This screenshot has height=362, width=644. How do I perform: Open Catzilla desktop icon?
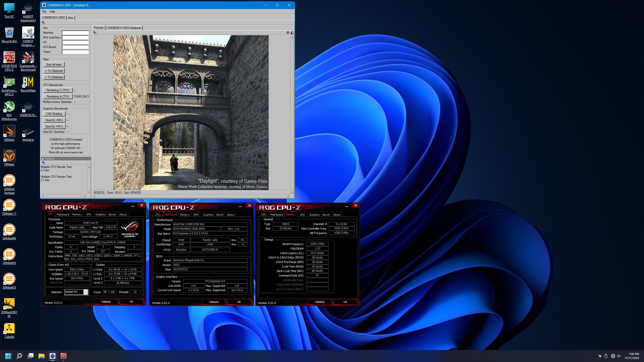pyautogui.click(x=9, y=330)
